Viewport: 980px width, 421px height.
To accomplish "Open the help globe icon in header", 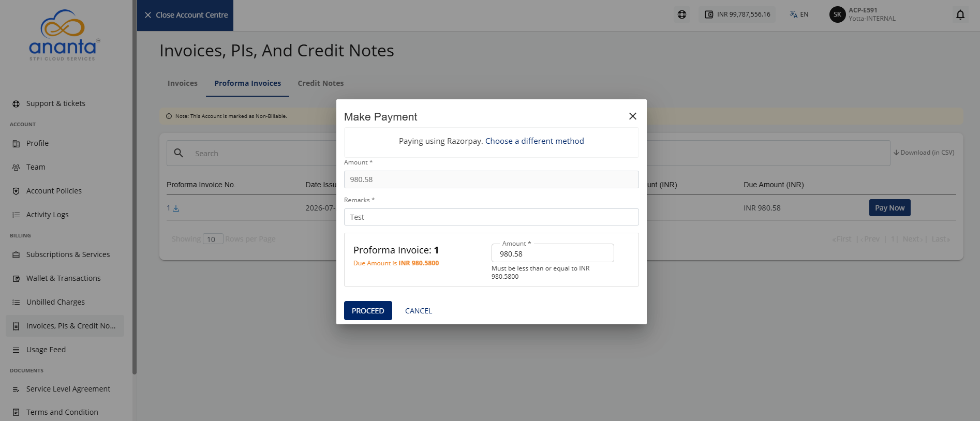I will click(682, 14).
